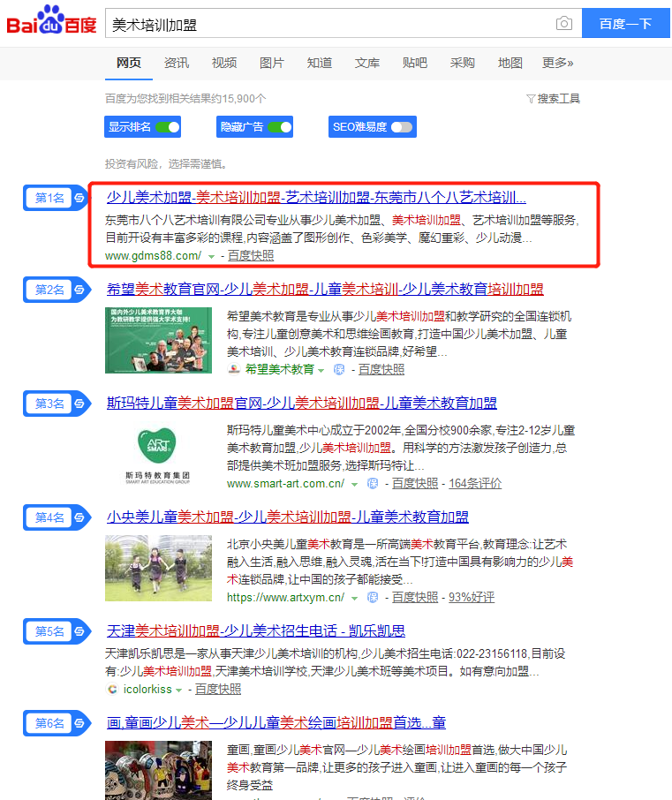Screen dimensions: 672x800
Task: Click 百度为您找到相关结果约15,900个 text
Action: tap(185, 99)
